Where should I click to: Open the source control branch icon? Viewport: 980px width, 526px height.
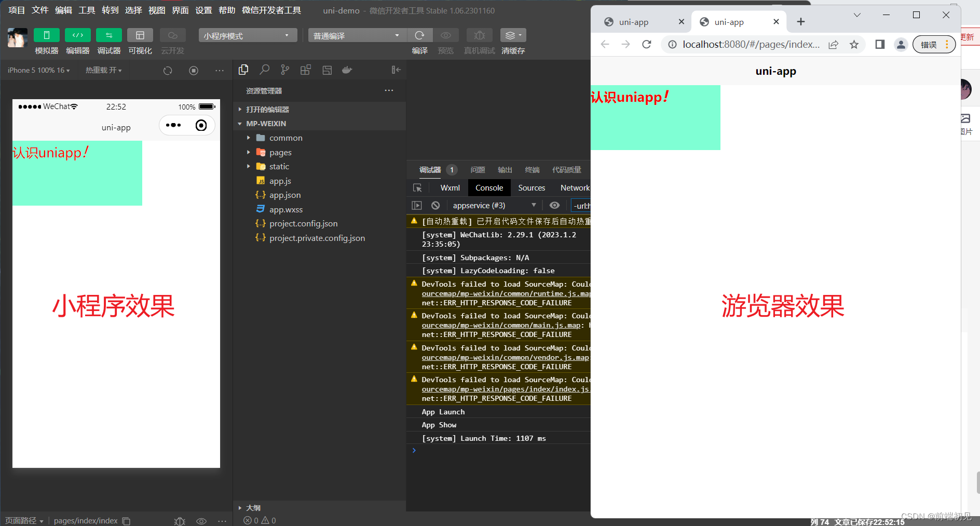(x=285, y=70)
